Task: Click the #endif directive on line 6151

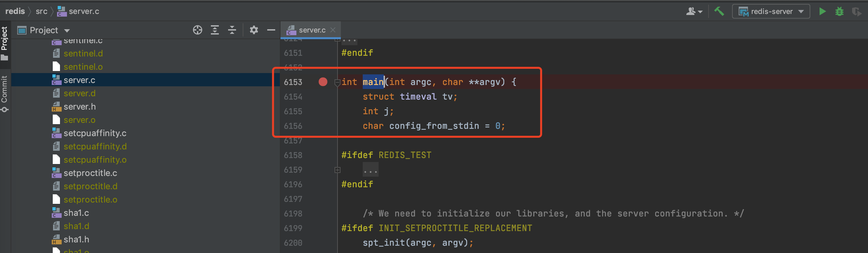Action: 357,53
